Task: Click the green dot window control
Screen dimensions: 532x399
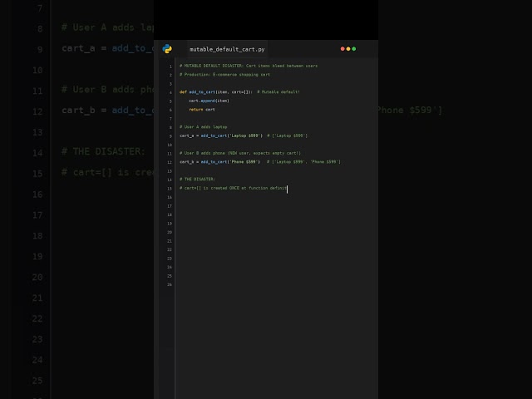Action: click(354, 49)
